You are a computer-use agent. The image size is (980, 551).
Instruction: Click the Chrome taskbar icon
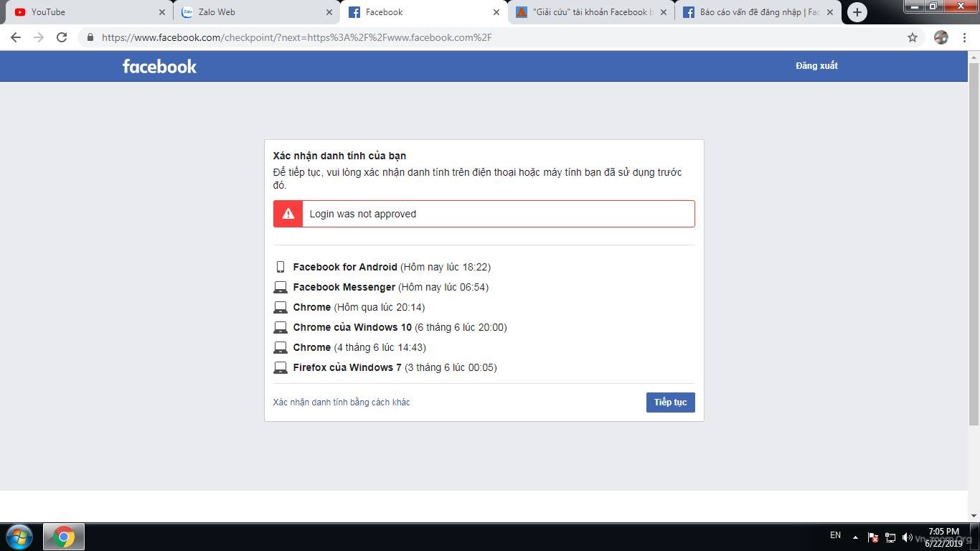tap(64, 537)
